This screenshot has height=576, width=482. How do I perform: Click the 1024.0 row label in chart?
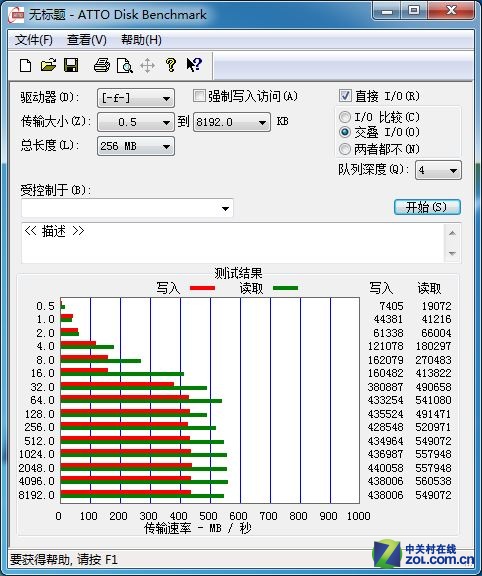(x=36, y=454)
